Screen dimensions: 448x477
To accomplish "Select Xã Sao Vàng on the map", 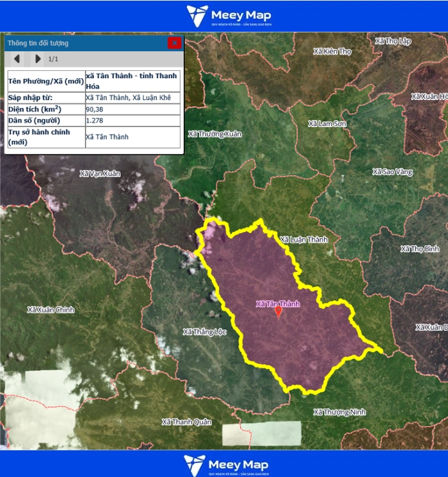I will [x=392, y=172].
